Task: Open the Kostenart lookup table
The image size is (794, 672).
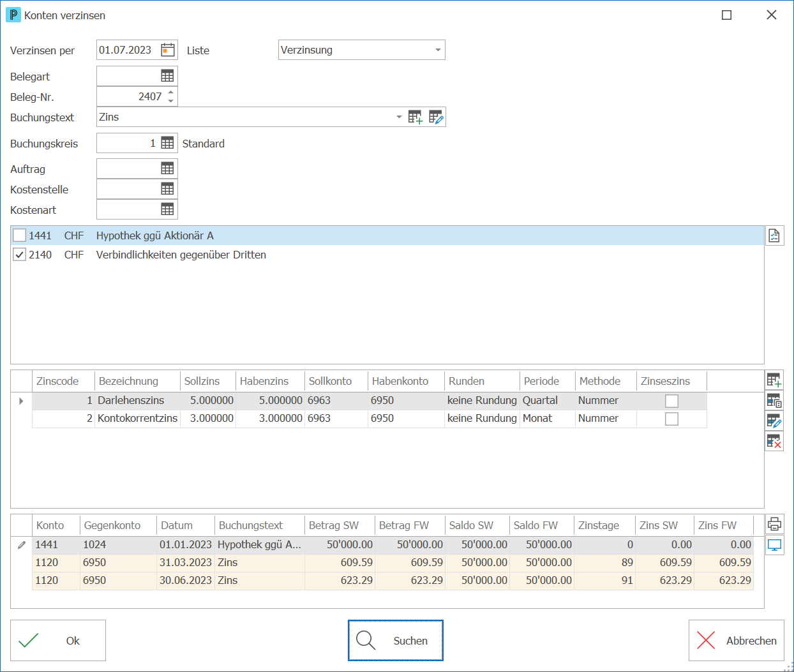Action: click(x=167, y=209)
